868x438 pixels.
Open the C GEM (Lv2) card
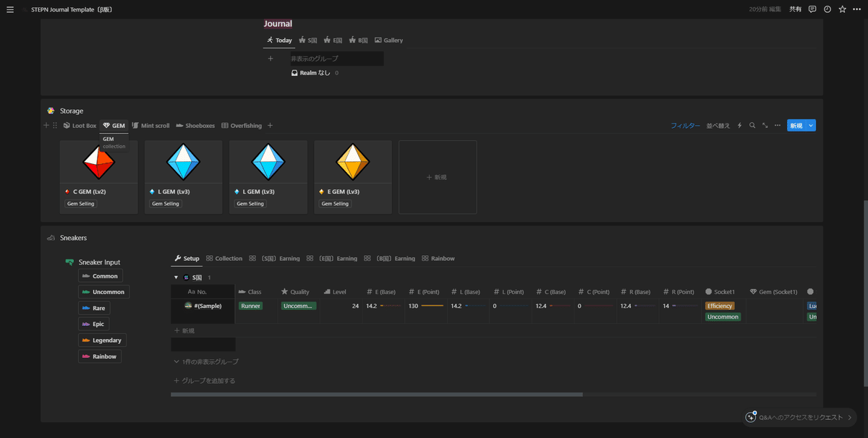98,177
